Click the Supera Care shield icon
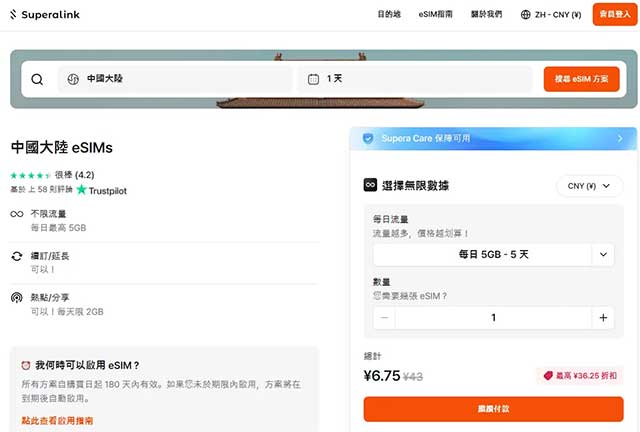Viewport: 640px width, 432px height. [368, 138]
